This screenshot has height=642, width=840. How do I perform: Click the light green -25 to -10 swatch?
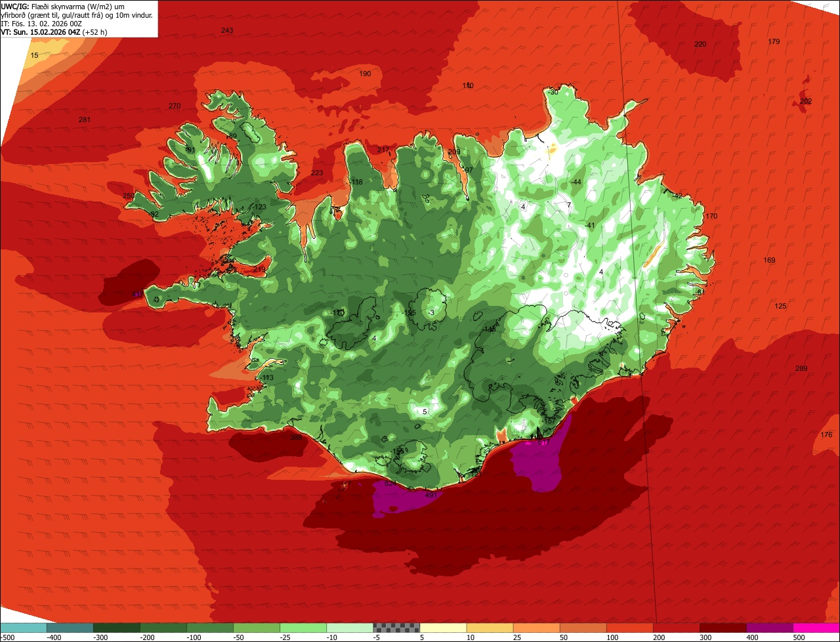point(303,628)
